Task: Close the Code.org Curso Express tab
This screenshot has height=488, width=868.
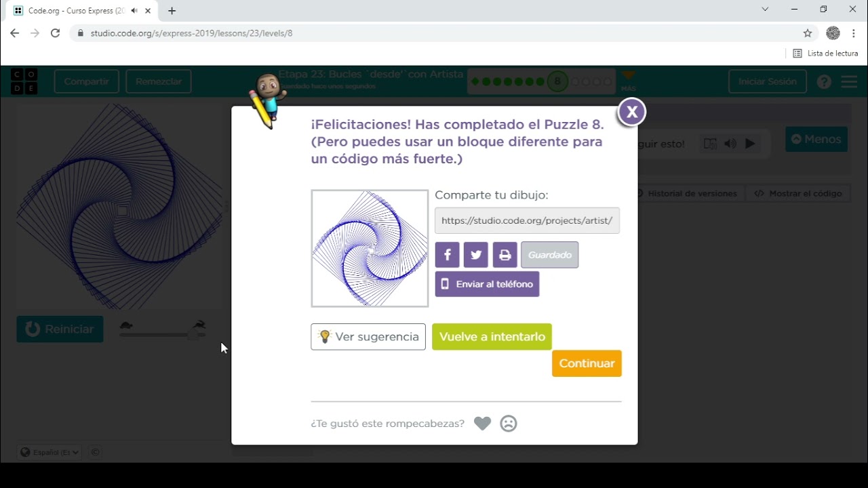Action: coord(148,11)
